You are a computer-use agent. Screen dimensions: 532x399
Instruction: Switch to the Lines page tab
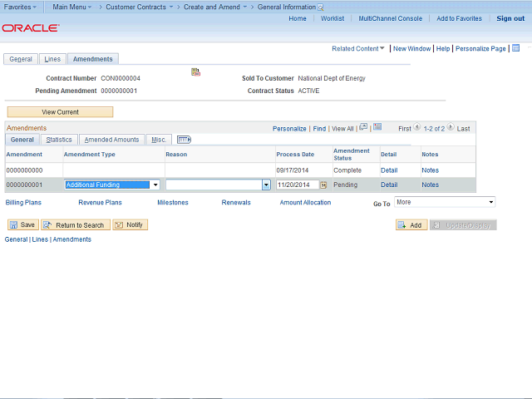(x=52, y=59)
